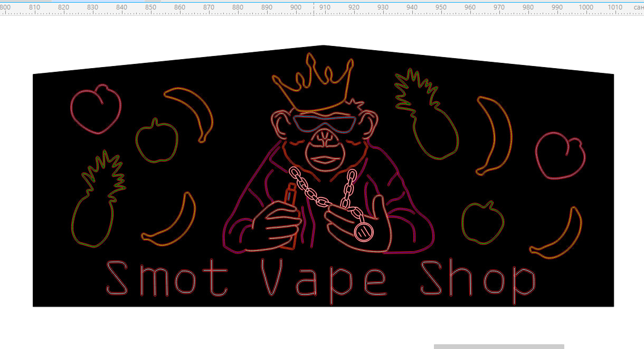644x349 pixels.
Task: Click the 900 mark on horizontal ruler
Action: tap(296, 7)
